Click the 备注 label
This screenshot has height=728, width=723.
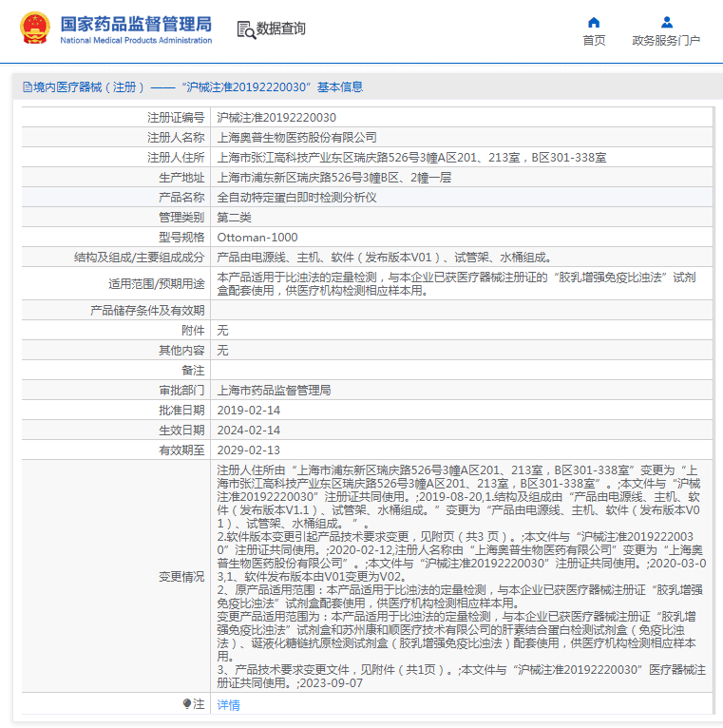pyautogui.click(x=193, y=370)
